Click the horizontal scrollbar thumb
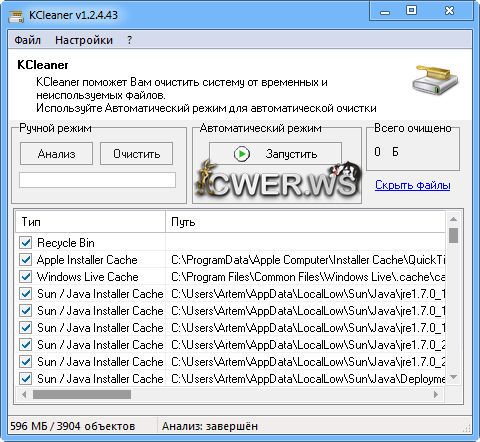 [82, 395]
